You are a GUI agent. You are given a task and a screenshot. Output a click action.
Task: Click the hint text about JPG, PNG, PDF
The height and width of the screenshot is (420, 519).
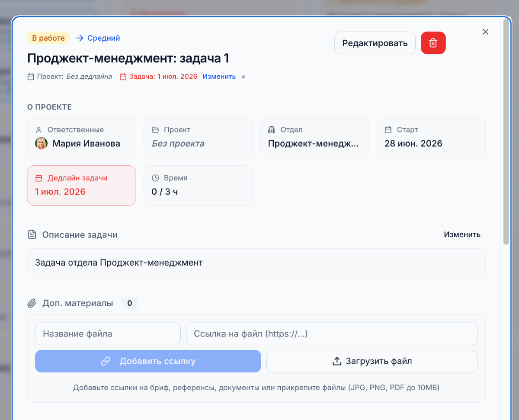[x=256, y=388]
